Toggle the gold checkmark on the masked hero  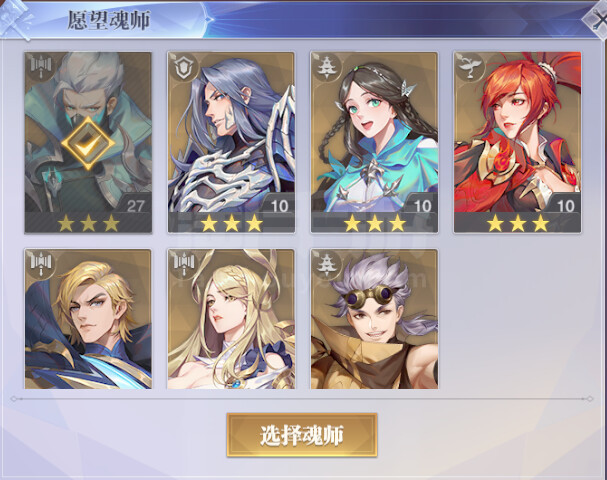pyautogui.click(x=88, y=143)
